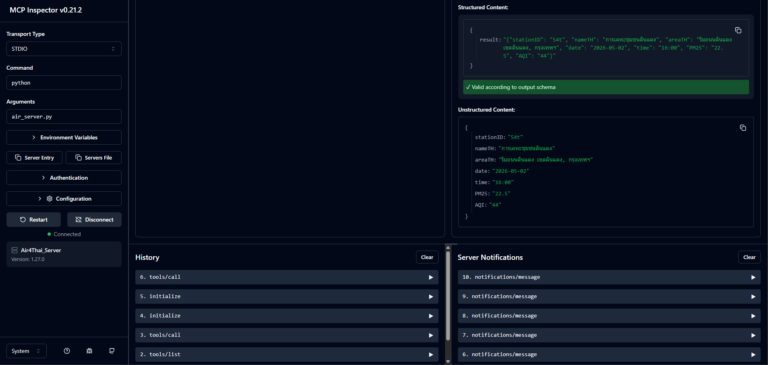Click the Version: 1.27.0 text
Viewport: 768px width, 365px height.
[28, 259]
